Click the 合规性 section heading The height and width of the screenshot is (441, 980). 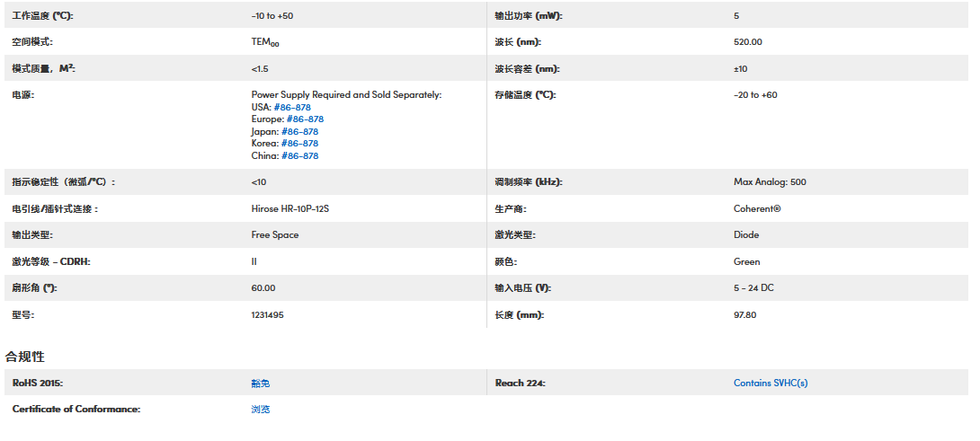click(24, 357)
